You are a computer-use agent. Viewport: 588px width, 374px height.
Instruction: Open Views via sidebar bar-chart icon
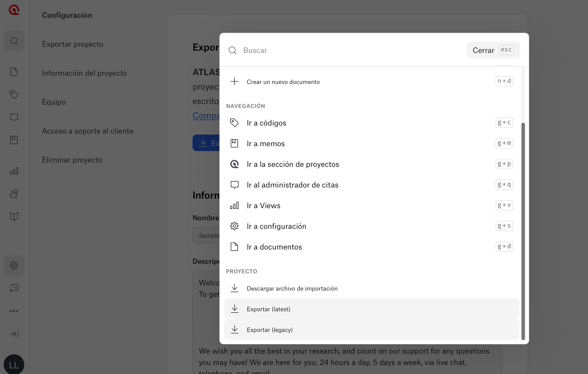(14, 171)
